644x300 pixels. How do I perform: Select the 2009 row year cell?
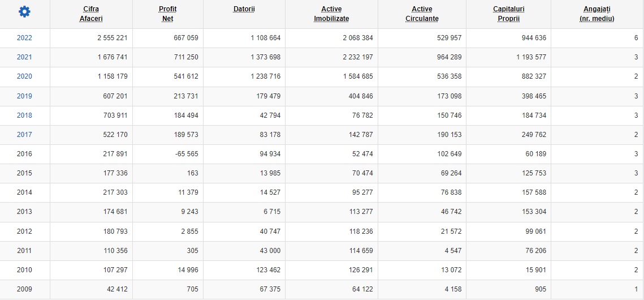[24, 289]
